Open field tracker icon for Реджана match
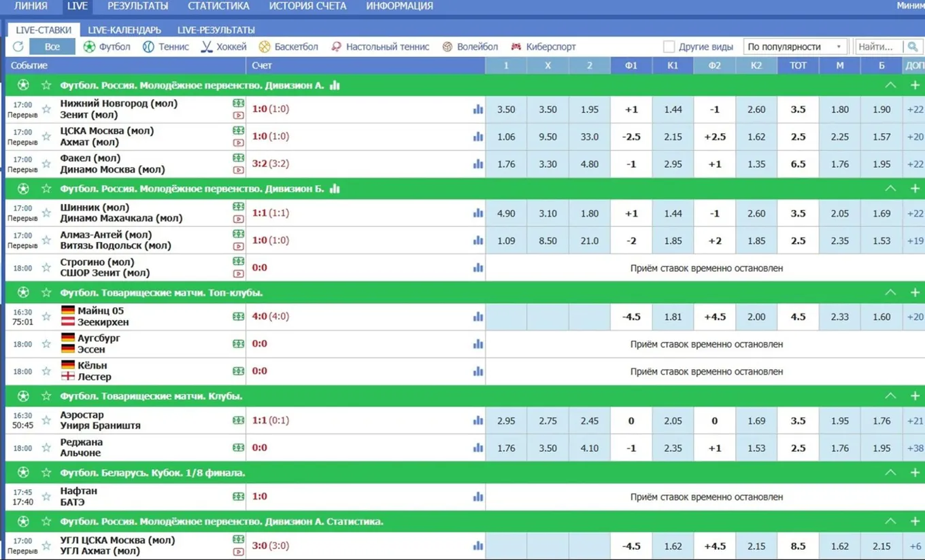This screenshot has height=560, width=925. (x=238, y=447)
